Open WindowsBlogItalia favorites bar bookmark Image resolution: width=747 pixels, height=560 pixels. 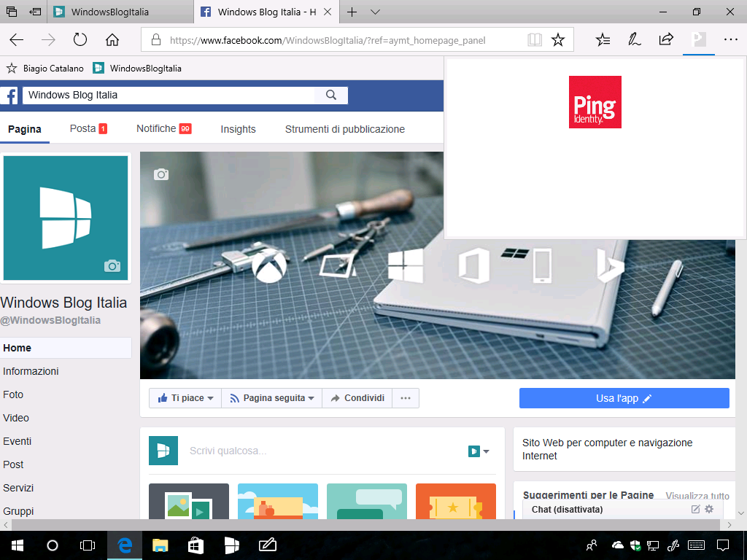[x=137, y=69]
